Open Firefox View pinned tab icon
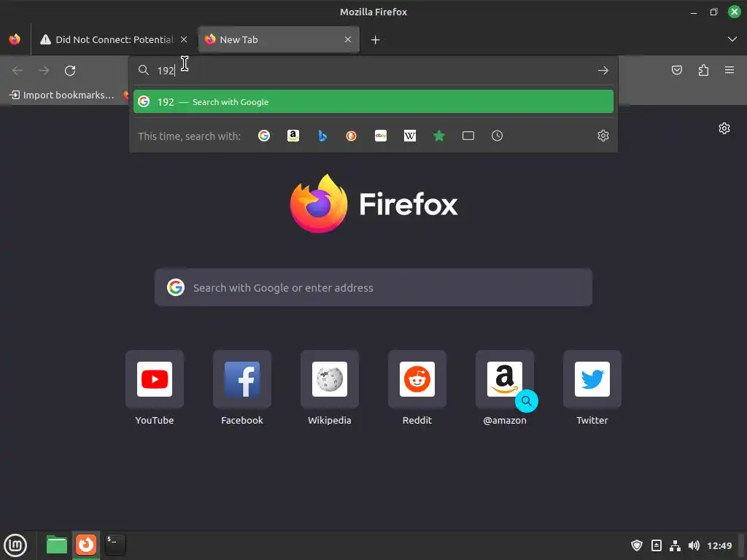Image resolution: width=747 pixels, height=560 pixels. [15, 39]
